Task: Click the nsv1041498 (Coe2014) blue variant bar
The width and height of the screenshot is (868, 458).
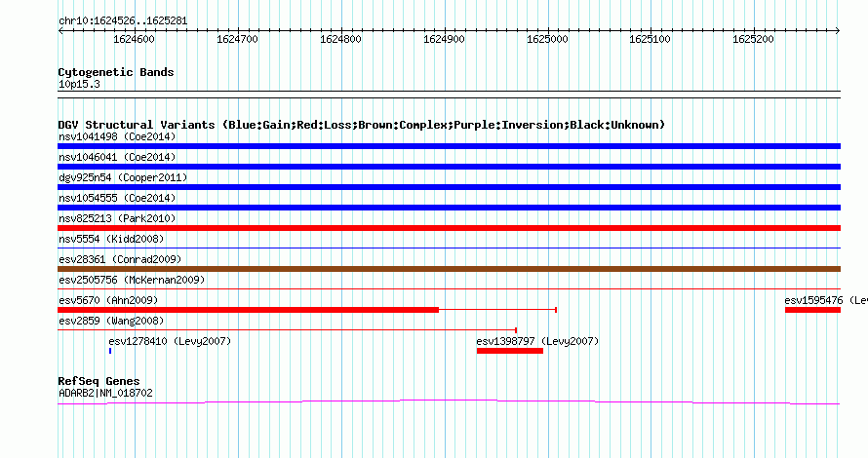Action: (x=449, y=146)
